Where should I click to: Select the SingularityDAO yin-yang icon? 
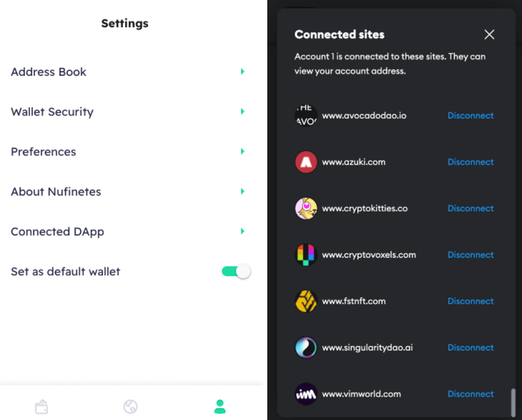tap(306, 347)
